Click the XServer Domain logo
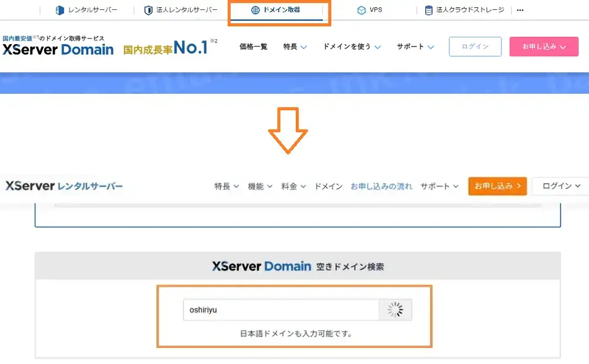The width and height of the screenshot is (589, 364). pyautogui.click(x=58, y=50)
